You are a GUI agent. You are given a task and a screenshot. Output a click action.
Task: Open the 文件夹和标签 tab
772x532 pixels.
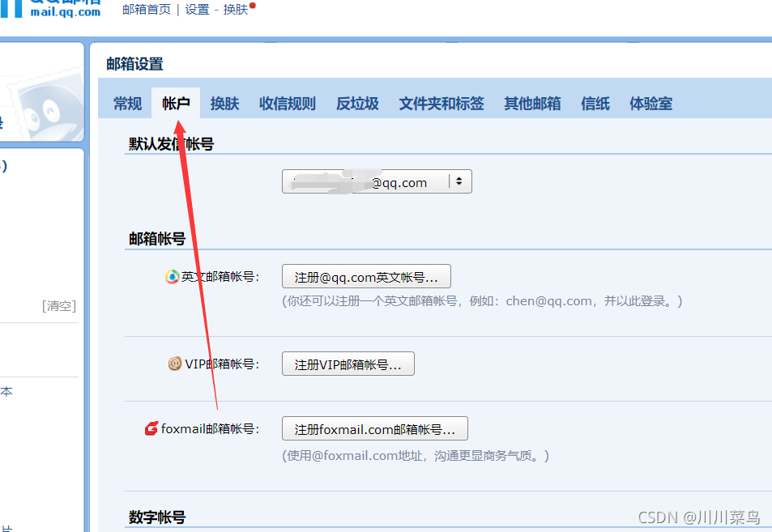tap(441, 104)
